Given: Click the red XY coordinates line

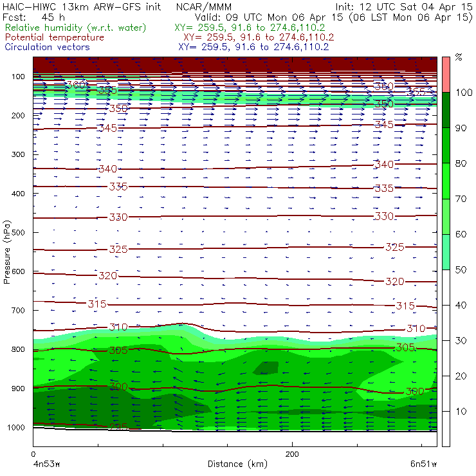Looking at the screenshot, I should (259, 37).
